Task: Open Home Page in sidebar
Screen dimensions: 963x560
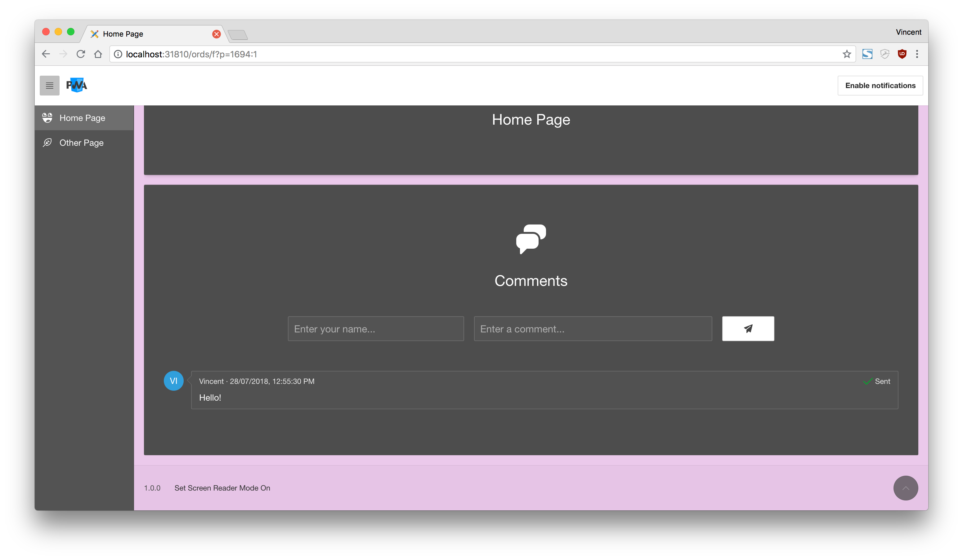Action: click(82, 118)
